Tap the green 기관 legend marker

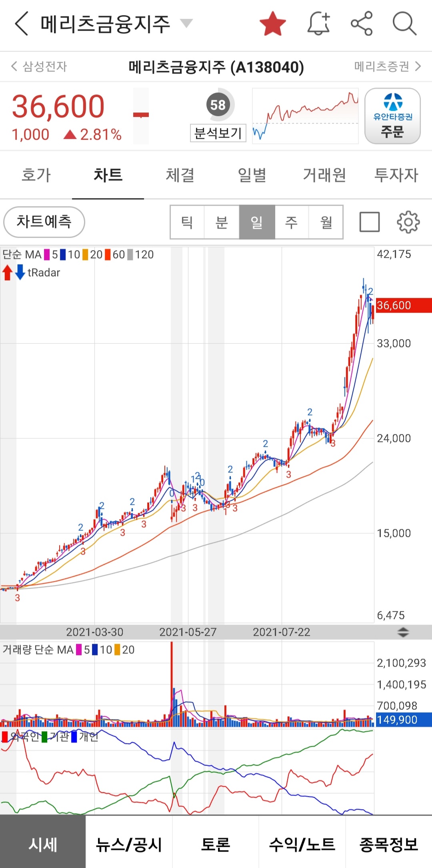(44, 736)
